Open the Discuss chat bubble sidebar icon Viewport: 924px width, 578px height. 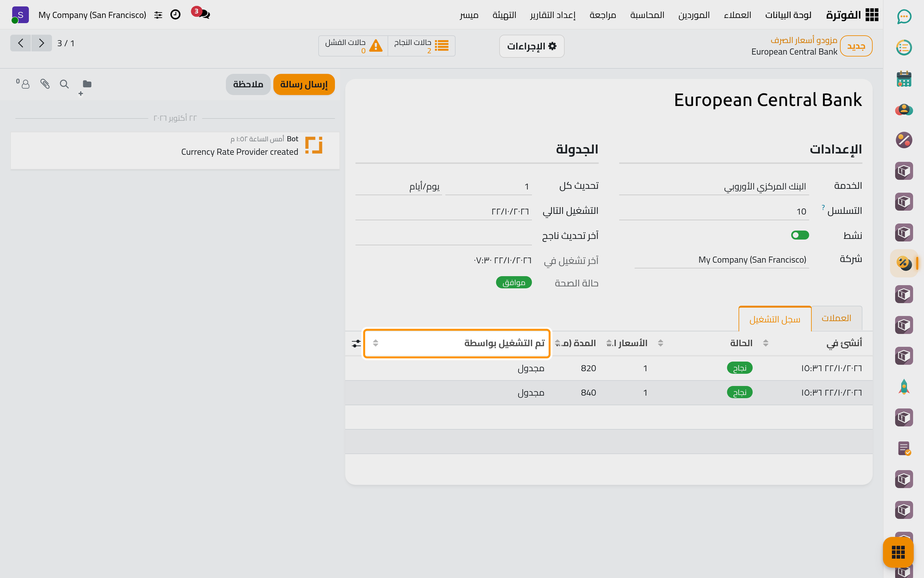click(x=904, y=17)
